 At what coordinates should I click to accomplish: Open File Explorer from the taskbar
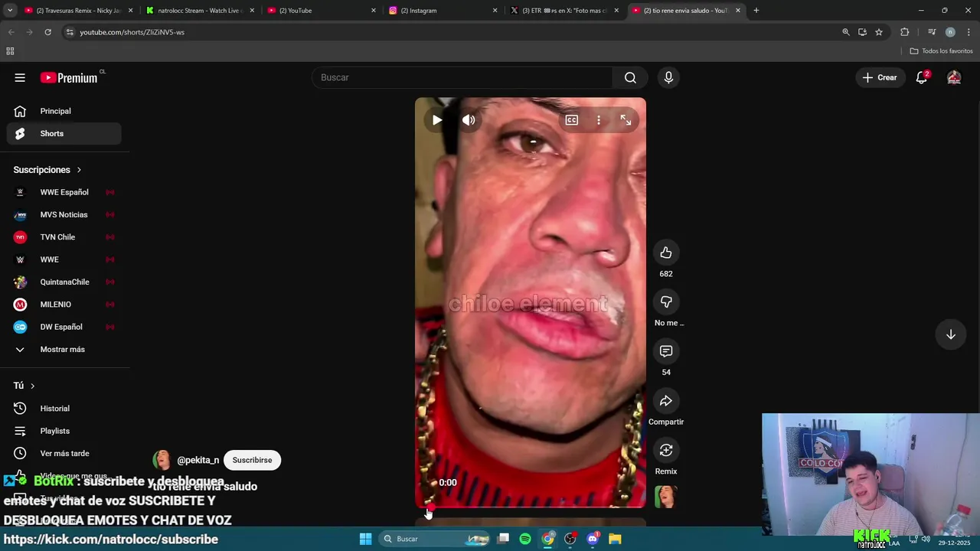point(615,539)
